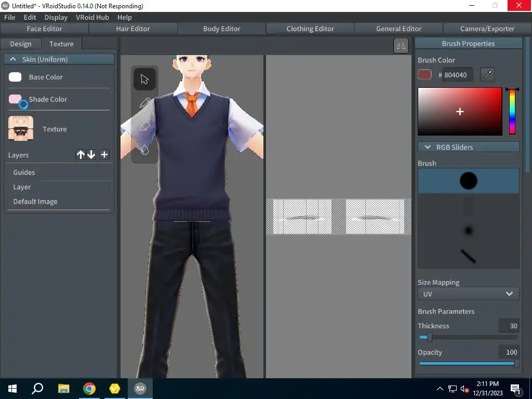532x399 pixels.
Task: Switch to the General Editor tab
Action: 398,29
